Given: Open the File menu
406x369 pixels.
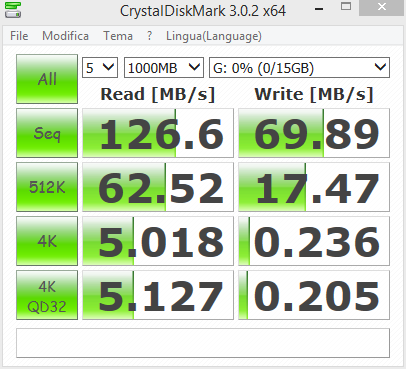Looking at the screenshot, I should pos(19,36).
